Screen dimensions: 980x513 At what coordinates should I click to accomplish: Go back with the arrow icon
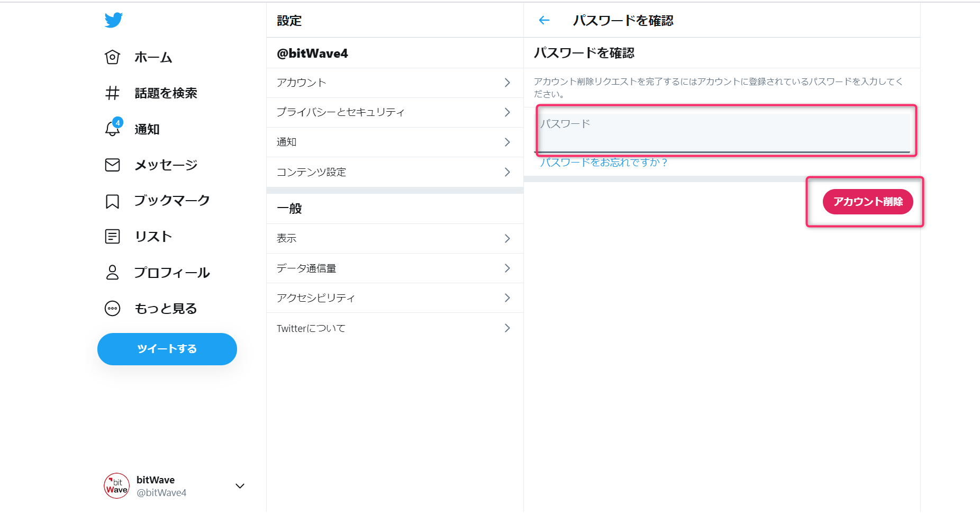[x=544, y=21]
